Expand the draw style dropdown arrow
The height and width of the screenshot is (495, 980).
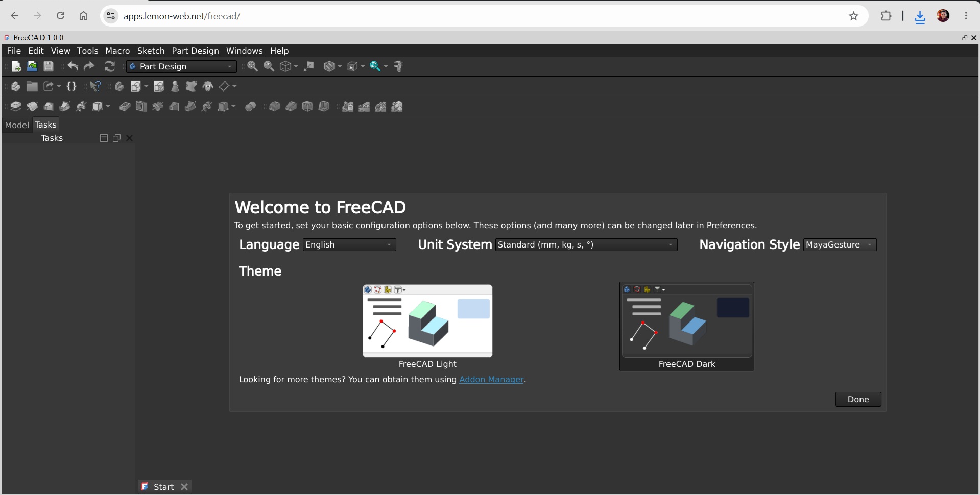[x=340, y=66]
